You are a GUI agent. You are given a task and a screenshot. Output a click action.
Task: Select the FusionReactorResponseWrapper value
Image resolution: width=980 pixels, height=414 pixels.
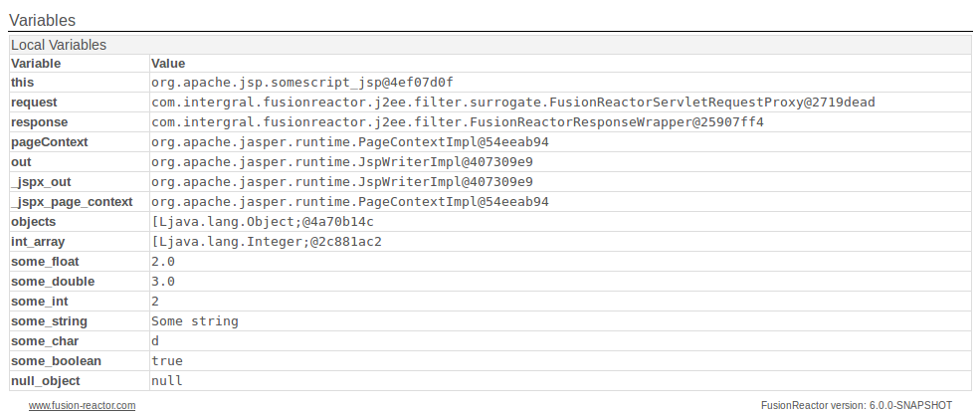(458, 122)
